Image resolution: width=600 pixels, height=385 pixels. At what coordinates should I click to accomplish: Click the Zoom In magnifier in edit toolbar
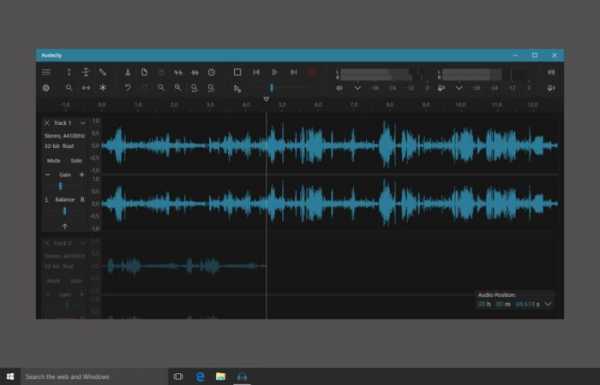[x=161, y=88]
